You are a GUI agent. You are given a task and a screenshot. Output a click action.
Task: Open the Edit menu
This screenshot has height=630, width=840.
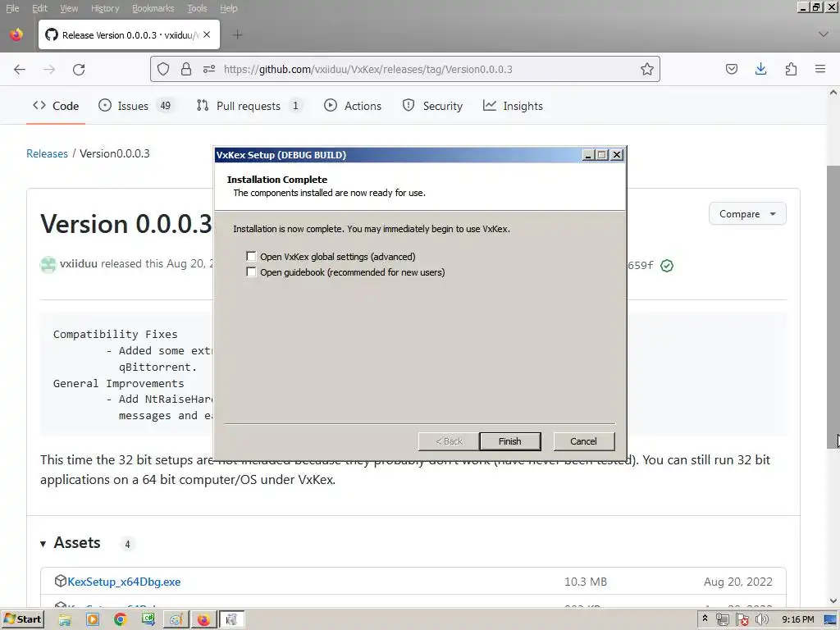point(39,8)
